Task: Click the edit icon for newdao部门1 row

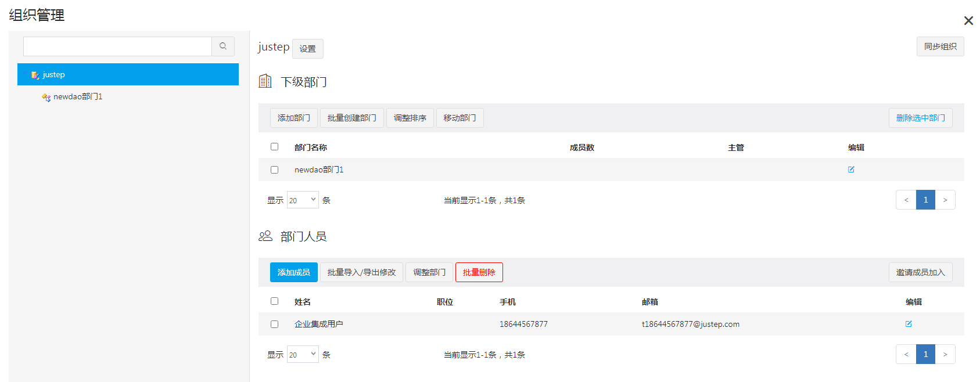Action: (851, 170)
